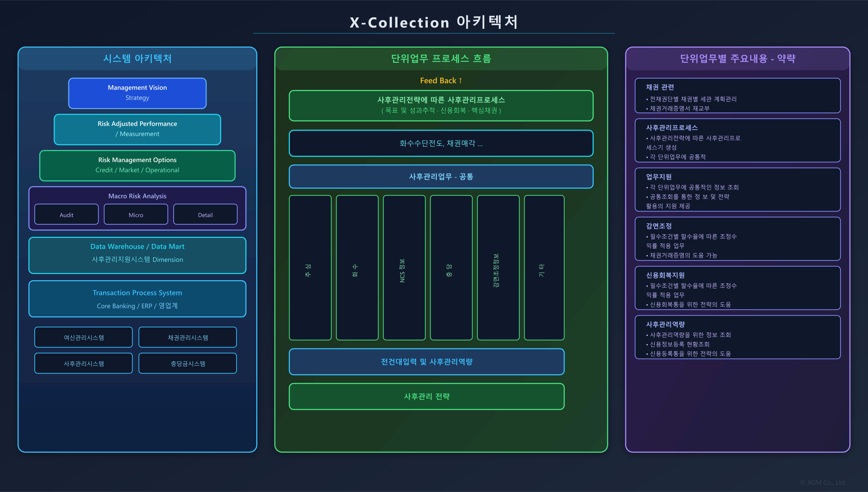Open the 신용회복지원 summary card
This screenshot has width=868, height=492.
[737, 288]
